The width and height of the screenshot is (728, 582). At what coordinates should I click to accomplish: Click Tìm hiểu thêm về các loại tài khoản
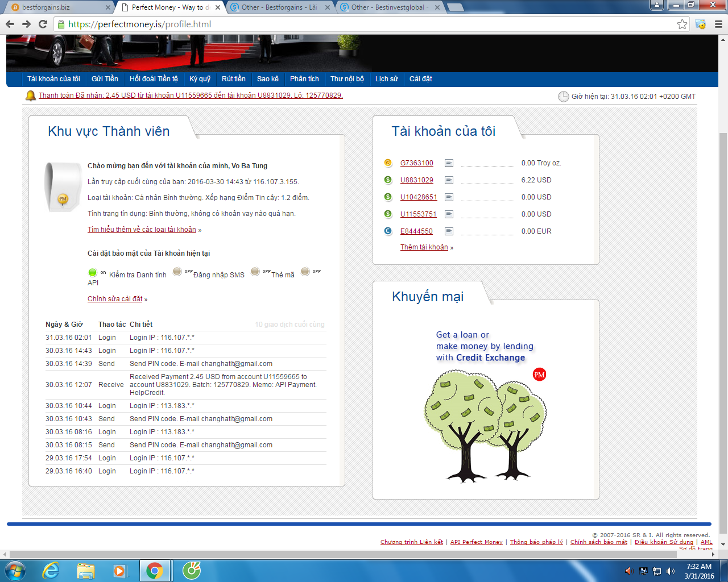(x=142, y=230)
